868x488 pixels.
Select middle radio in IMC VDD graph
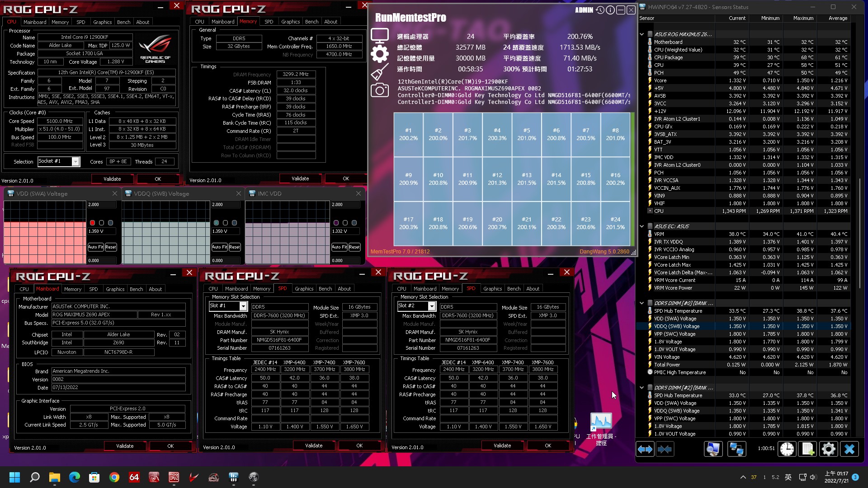[x=345, y=223]
